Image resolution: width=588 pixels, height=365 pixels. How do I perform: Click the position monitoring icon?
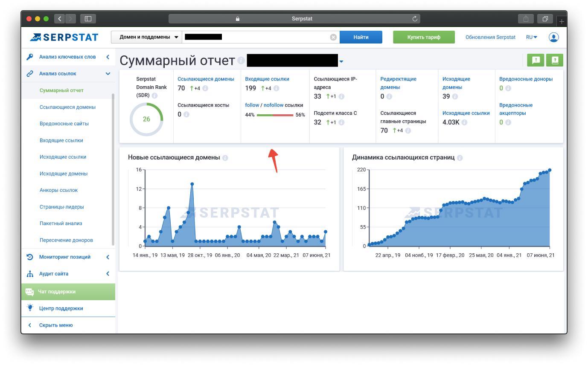tap(29, 257)
